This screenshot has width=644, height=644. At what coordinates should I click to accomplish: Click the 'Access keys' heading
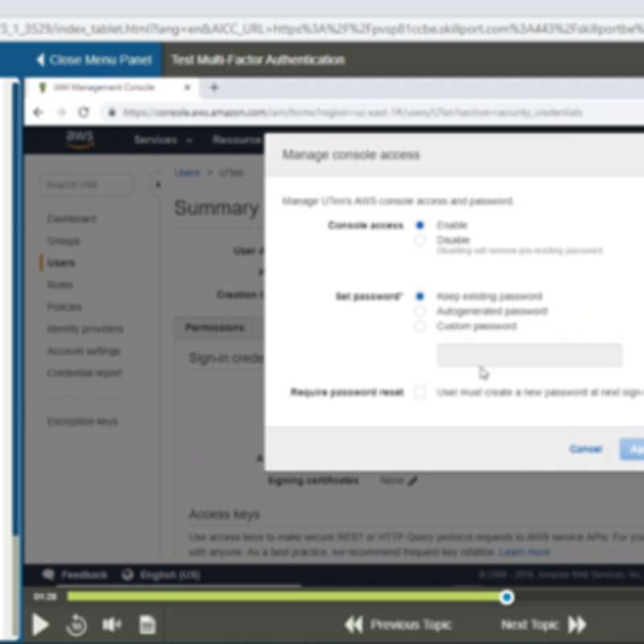coord(225,514)
